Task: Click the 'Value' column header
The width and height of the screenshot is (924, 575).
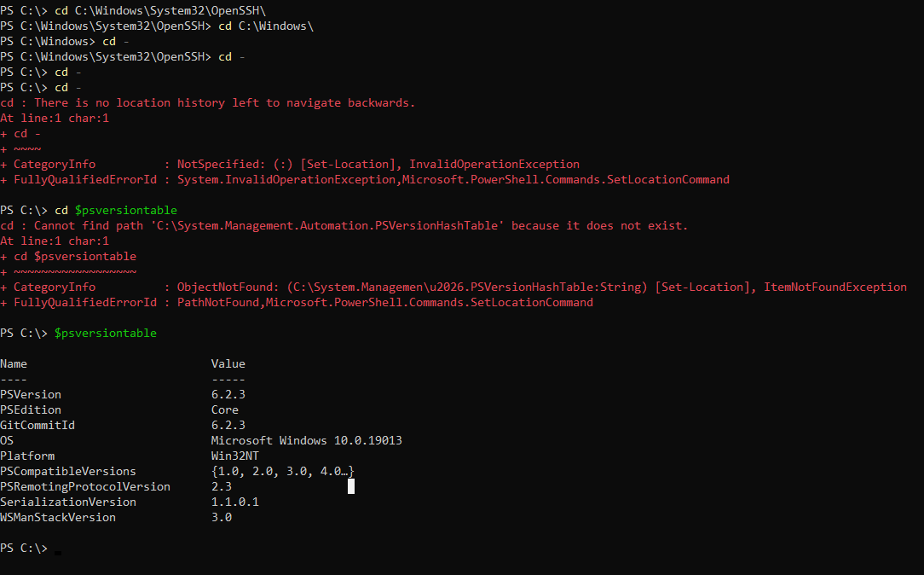Action: [228, 364]
